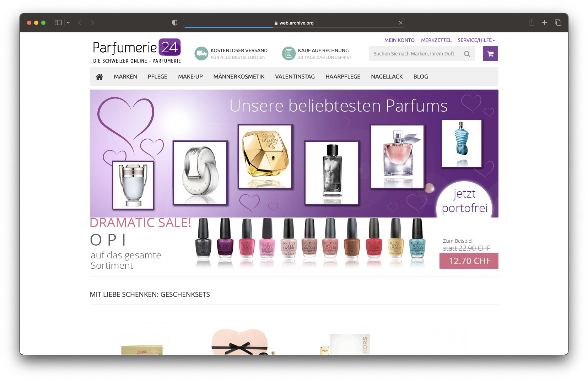
Task: Open the PFLEGE menu
Action: 157,77
